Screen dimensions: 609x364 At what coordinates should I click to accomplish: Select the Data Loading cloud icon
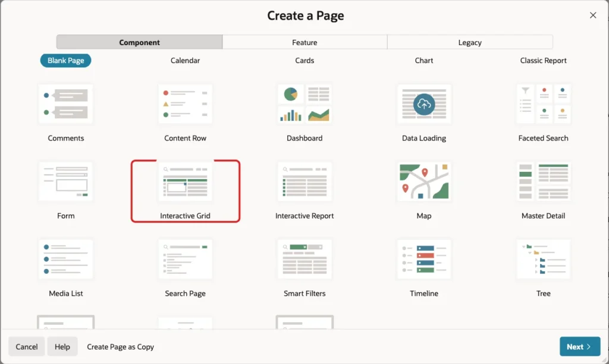(423, 104)
